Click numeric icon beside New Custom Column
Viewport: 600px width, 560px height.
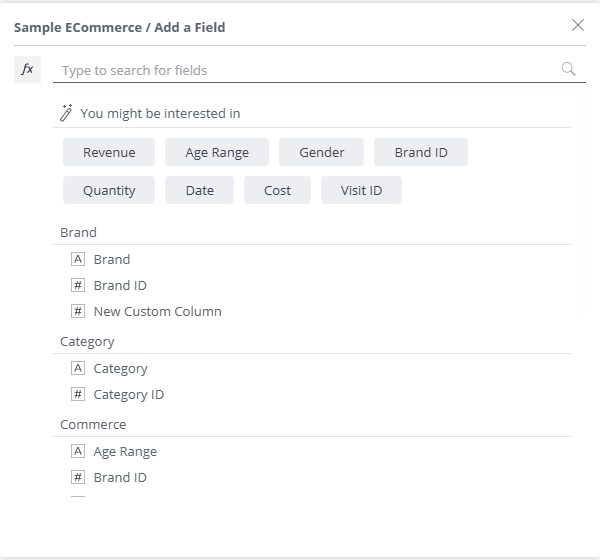pyautogui.click(x=79, y=311)
